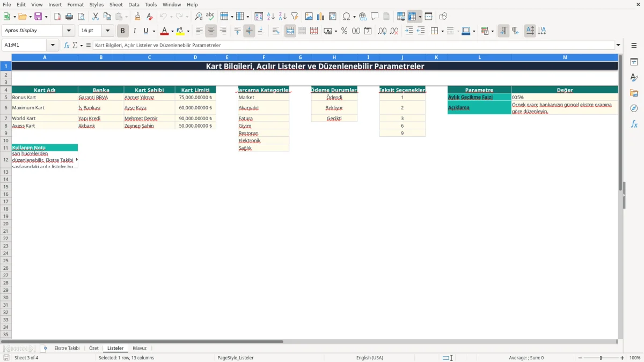Screen dimensions: 644x362
Task: Expand the formula bar
Action: 618,45
